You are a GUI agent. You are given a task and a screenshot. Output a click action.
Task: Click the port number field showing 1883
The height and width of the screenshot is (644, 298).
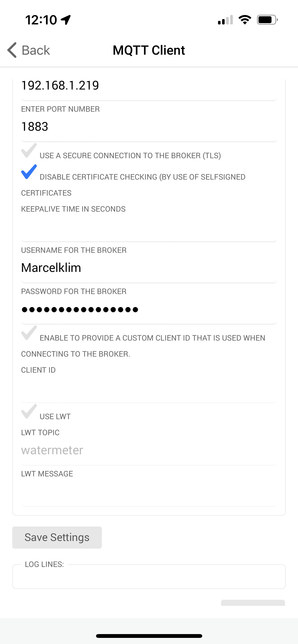(149, 127)
